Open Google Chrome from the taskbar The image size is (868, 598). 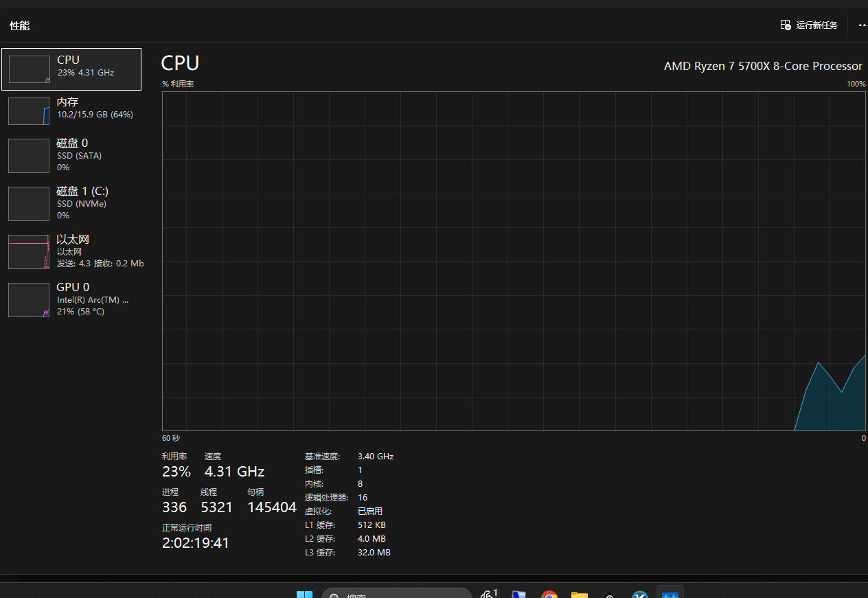click(549, 595)
